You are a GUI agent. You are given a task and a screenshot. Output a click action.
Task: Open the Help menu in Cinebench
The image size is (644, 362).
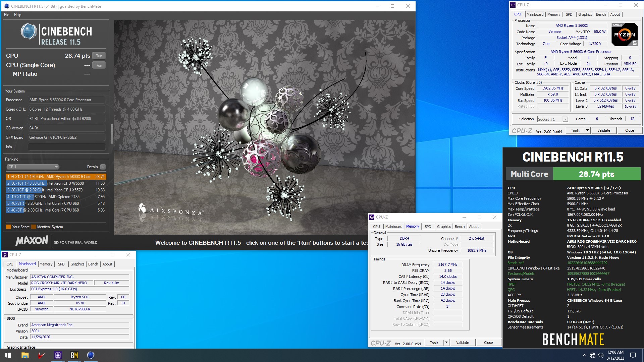pos(18,15)
